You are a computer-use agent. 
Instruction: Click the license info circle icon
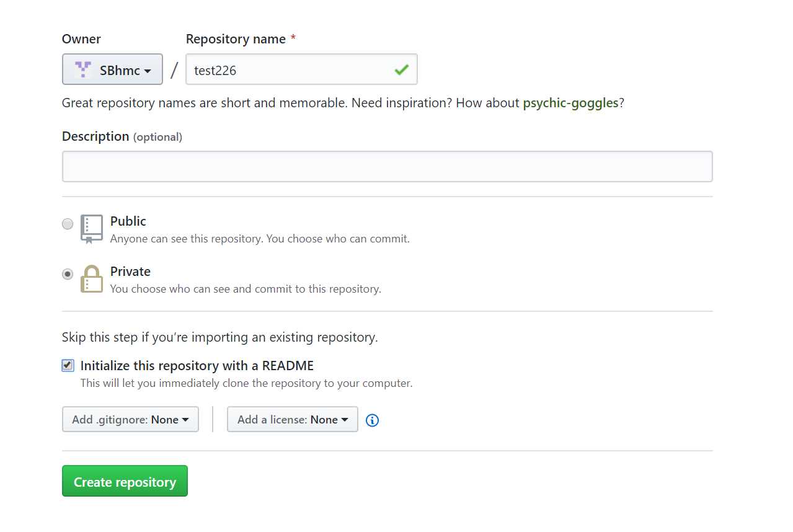tap(372, 420)
